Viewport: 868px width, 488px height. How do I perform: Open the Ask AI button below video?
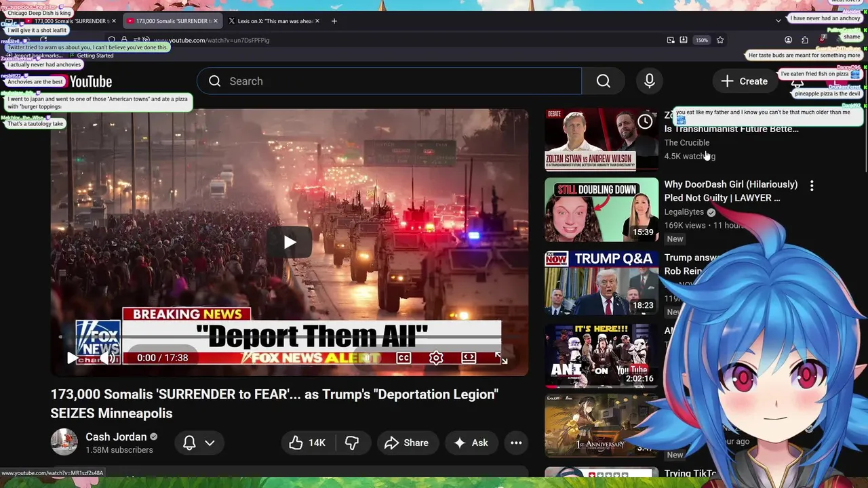coord(471,443)
